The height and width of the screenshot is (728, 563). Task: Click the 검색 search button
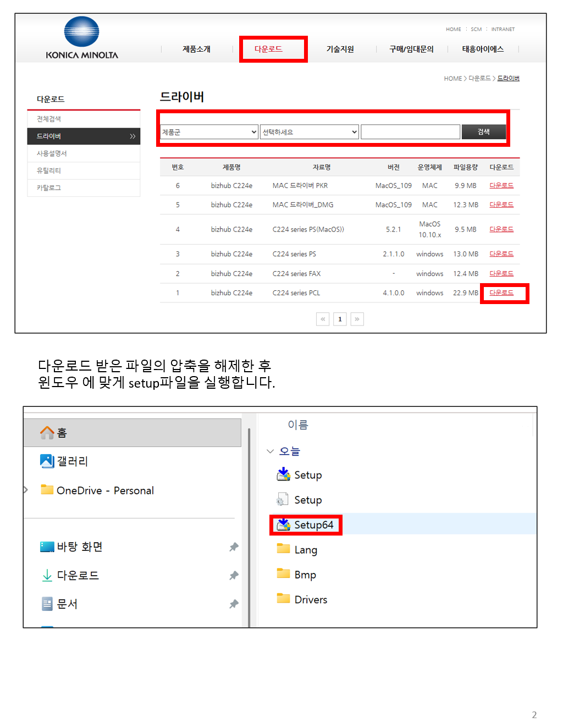[483, 131]
